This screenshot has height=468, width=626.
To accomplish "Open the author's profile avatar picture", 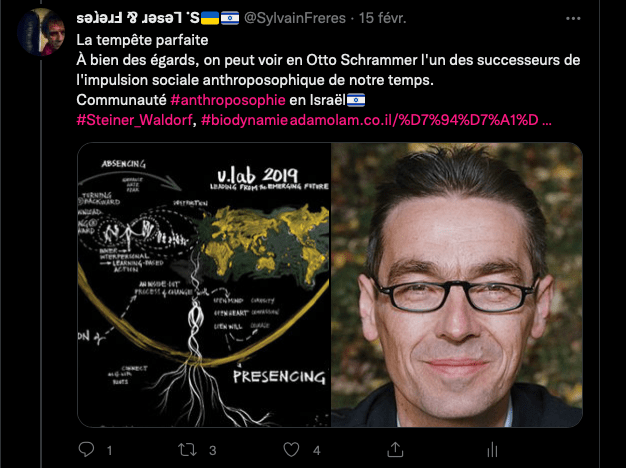I will pyautogui.click(x=42, y=32).
